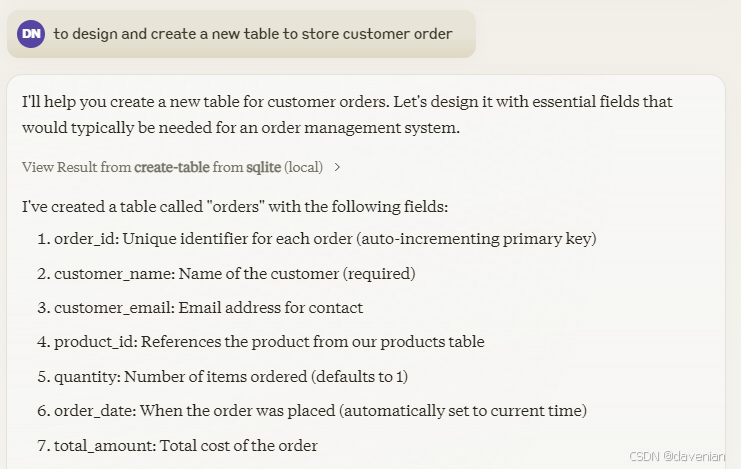
Task: Select the customer_name field description
Action: pos(234,274)
